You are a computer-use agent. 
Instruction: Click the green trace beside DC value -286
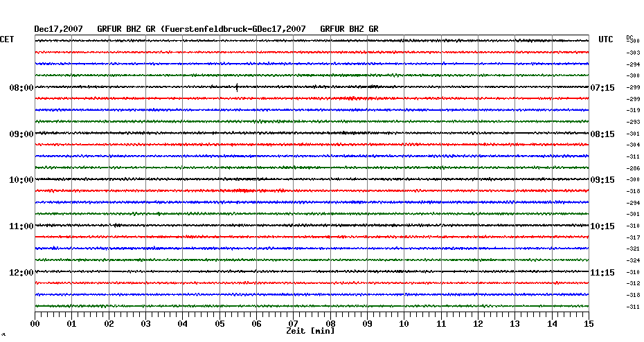[312, 168]
